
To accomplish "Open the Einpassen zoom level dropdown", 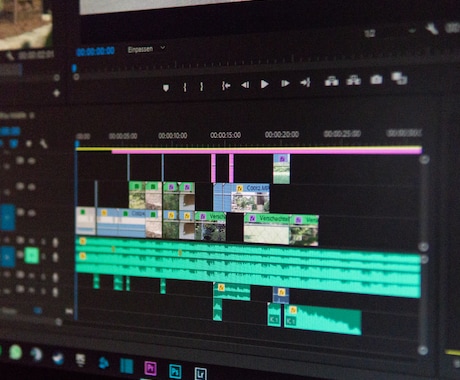I will [147, 49].
